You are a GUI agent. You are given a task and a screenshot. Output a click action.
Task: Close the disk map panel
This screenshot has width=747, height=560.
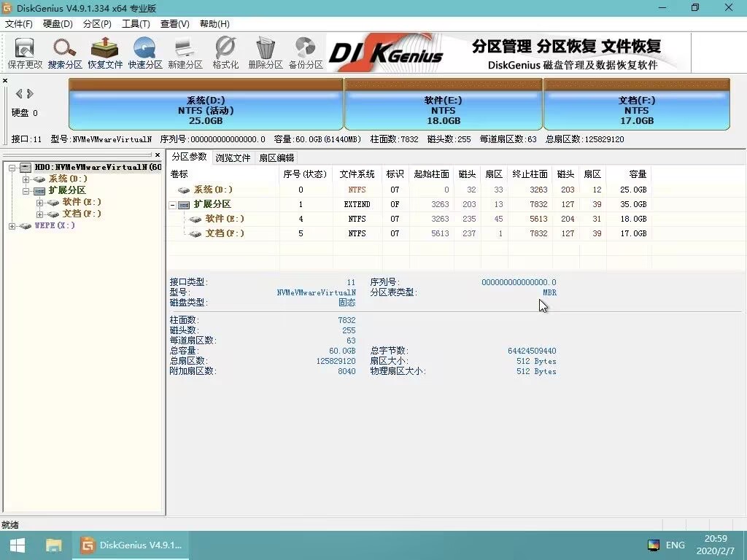5,80
